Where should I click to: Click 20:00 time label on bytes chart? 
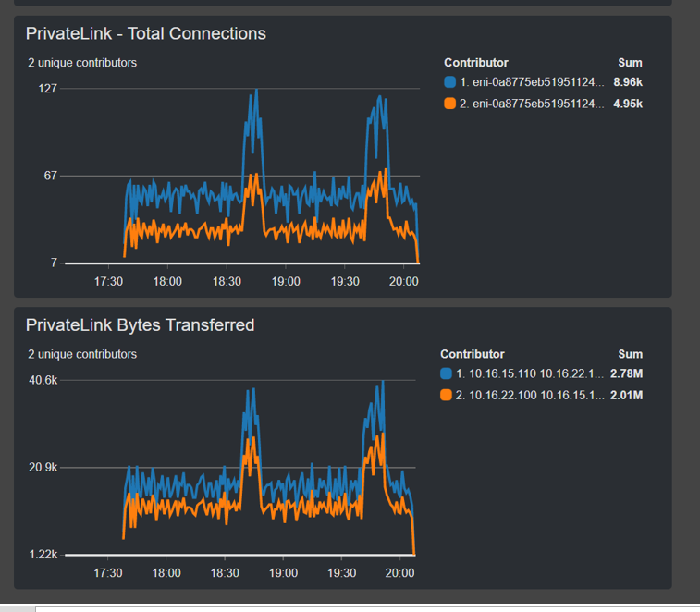[x=399, y=573]
